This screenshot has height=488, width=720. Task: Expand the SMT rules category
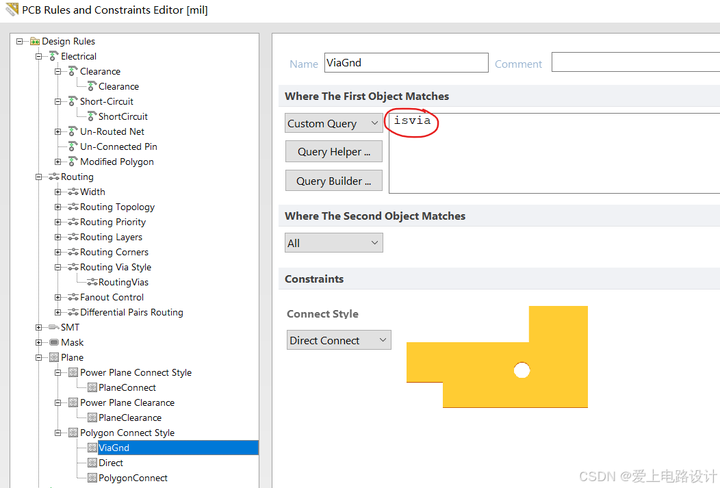39,327
